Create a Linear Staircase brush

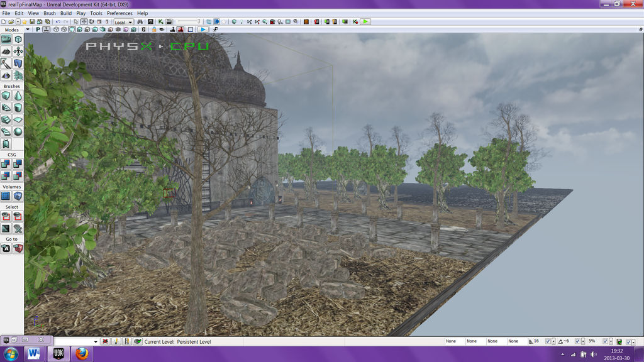6,119
